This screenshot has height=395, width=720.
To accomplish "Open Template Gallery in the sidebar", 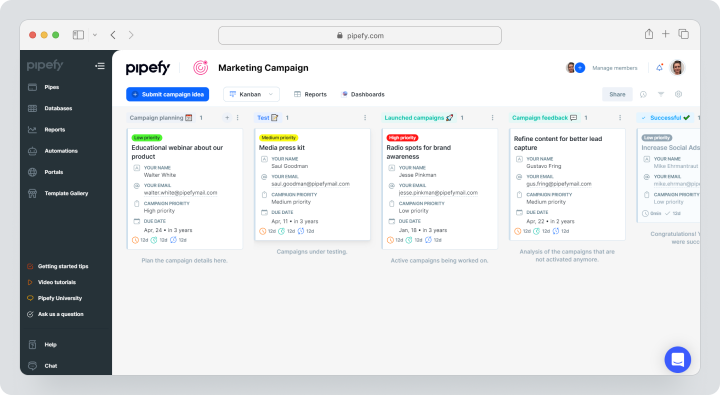I will point(66,193).
